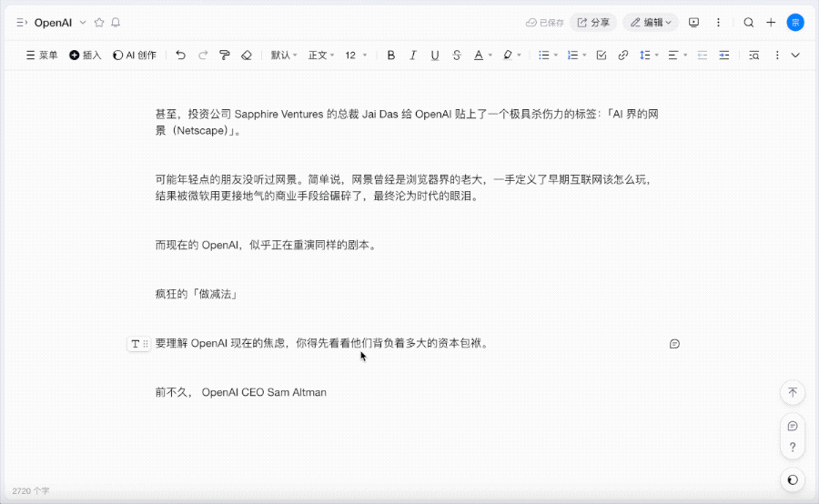The image size is (819, 504).
Task: Click the paragraph starting 可能年轻点的朋友
Action: [x=404, y=188]
